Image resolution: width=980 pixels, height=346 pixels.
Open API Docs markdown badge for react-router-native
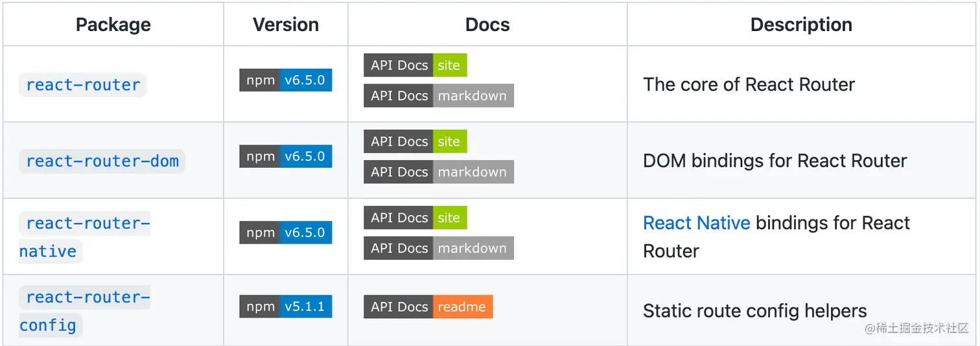coord(439,248)
